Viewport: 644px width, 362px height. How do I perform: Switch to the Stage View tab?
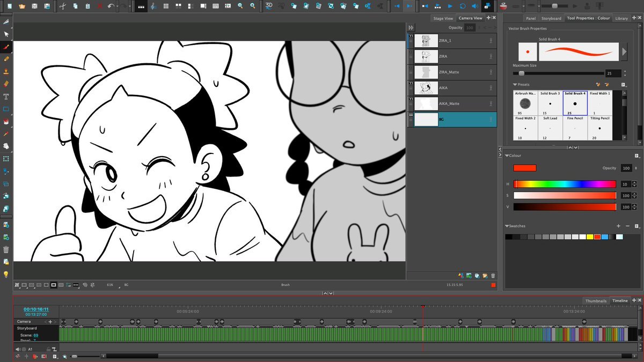(x=443, y=18)
